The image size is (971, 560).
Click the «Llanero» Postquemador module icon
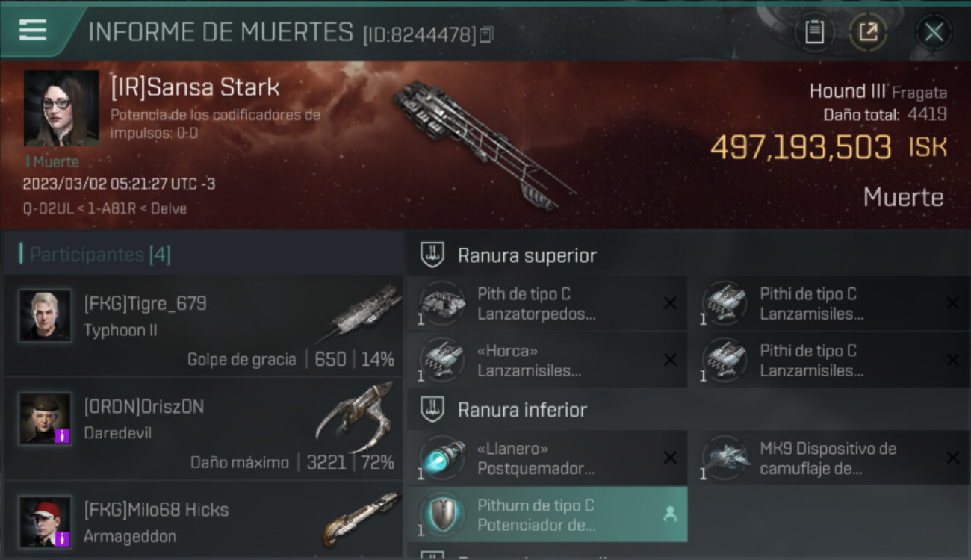(441, 458)
